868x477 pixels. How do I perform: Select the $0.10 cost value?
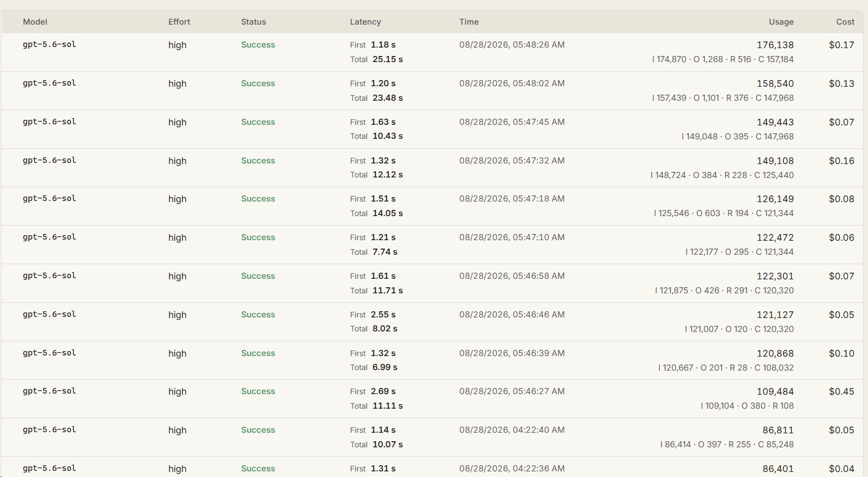pyautogui.click(x=842, y=353)
